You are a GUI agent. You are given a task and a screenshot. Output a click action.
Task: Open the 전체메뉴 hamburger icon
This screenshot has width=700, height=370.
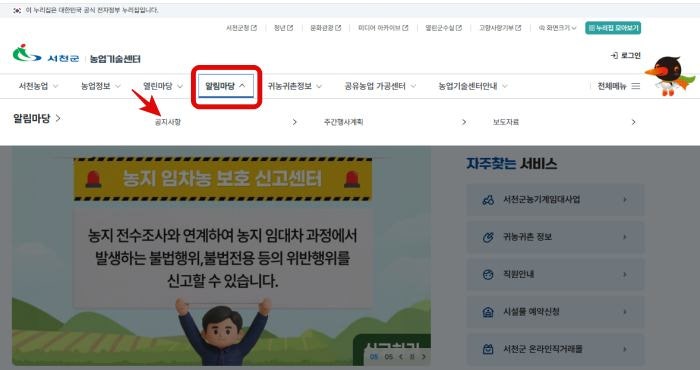(636, 86)
